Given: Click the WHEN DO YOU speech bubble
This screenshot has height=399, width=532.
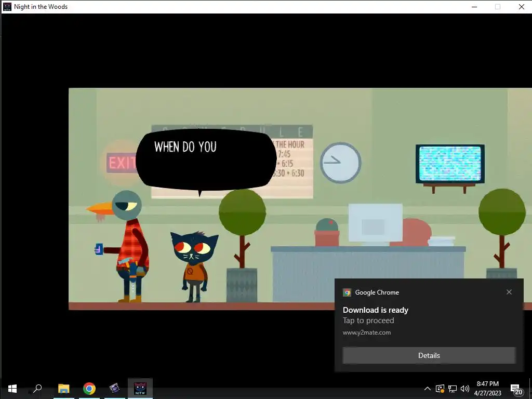Looking at the screenshot, I should pyautogui.click(x=206, y=159).
